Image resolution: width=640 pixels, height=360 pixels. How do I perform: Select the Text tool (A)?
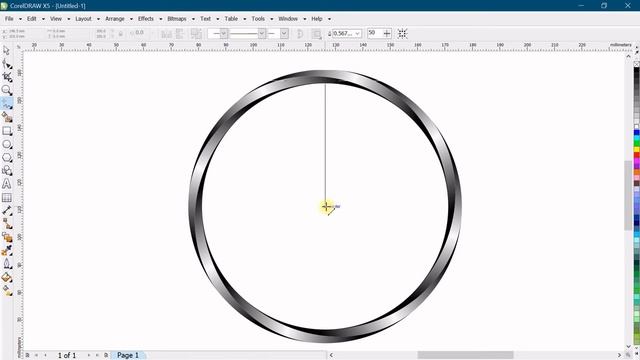click(x=7, y=184)
